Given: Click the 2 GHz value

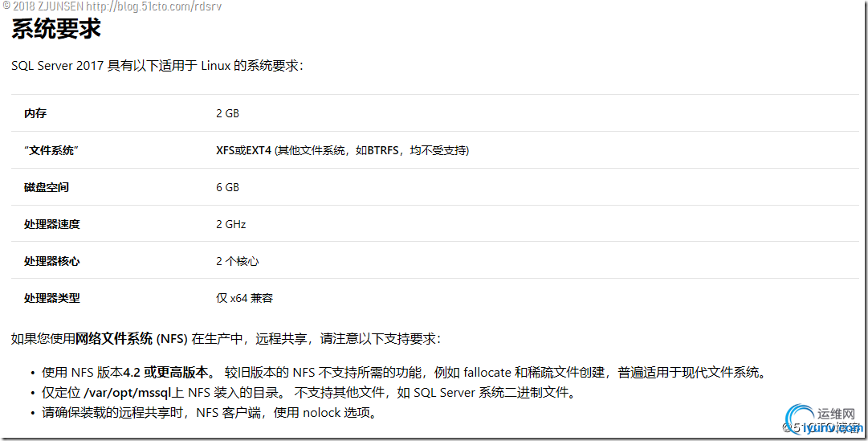Looking at the screenshot, I should click(230, 224).
